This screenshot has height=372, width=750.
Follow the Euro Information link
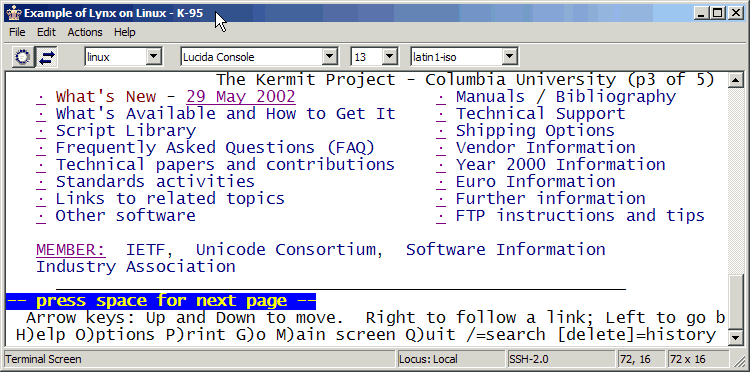click(535, 182)
